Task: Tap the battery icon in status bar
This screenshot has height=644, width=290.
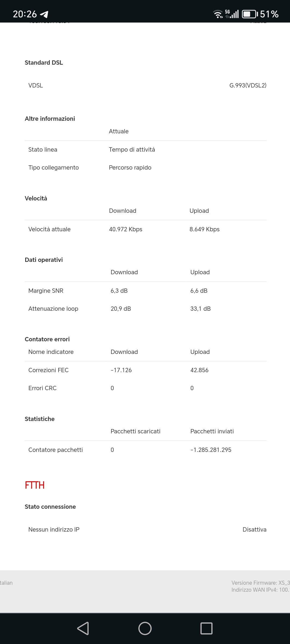Action: 249,14
